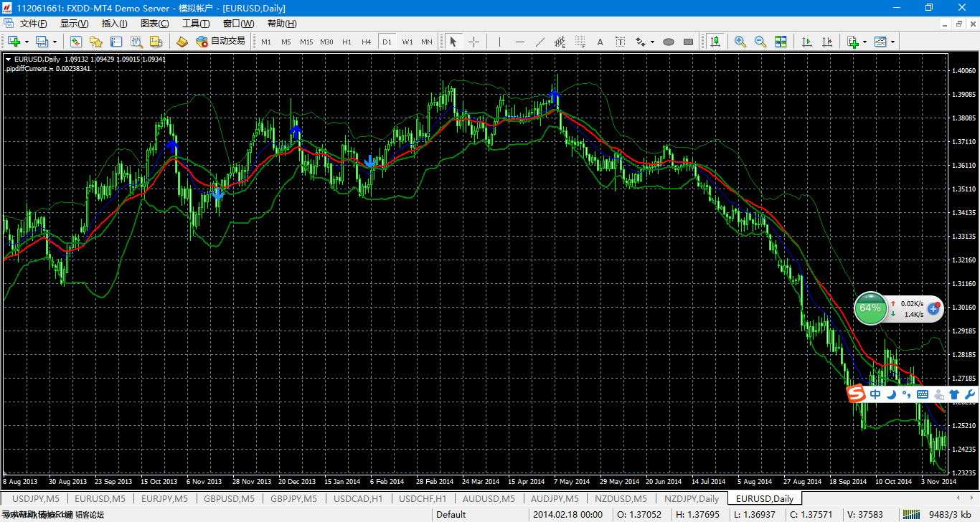Select the equidistant channel tool
The height and width of the screenshot is (522, 980).
[x=560, y=42]
